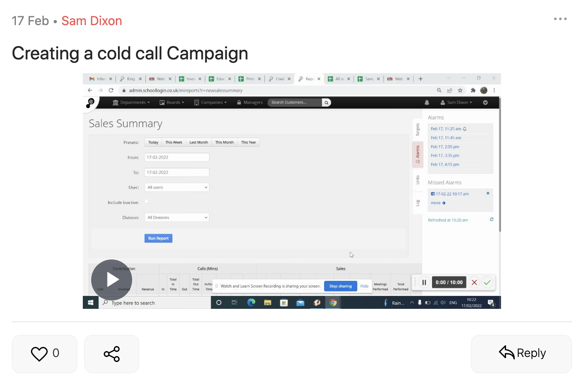Viewport: 588px width, 385px height.
Task: Click the From date input field
Action: (x=177, y=157)
